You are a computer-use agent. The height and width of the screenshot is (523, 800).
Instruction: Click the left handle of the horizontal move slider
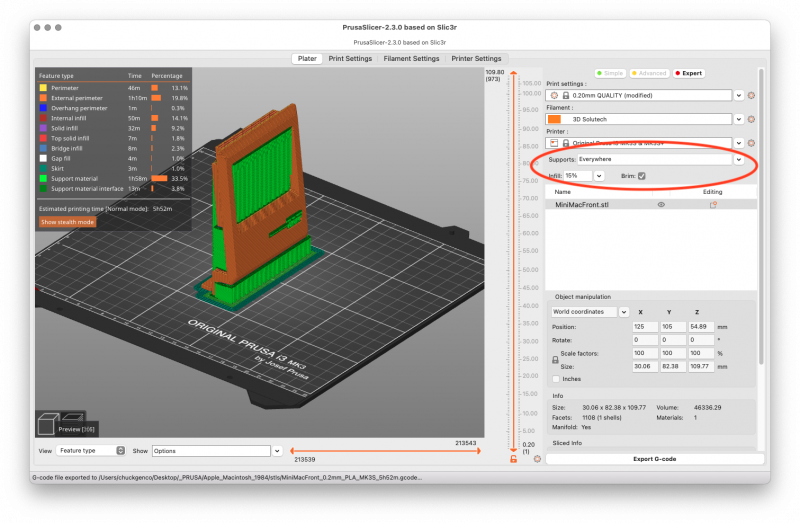pyautogui.click(x=292, y=451)
